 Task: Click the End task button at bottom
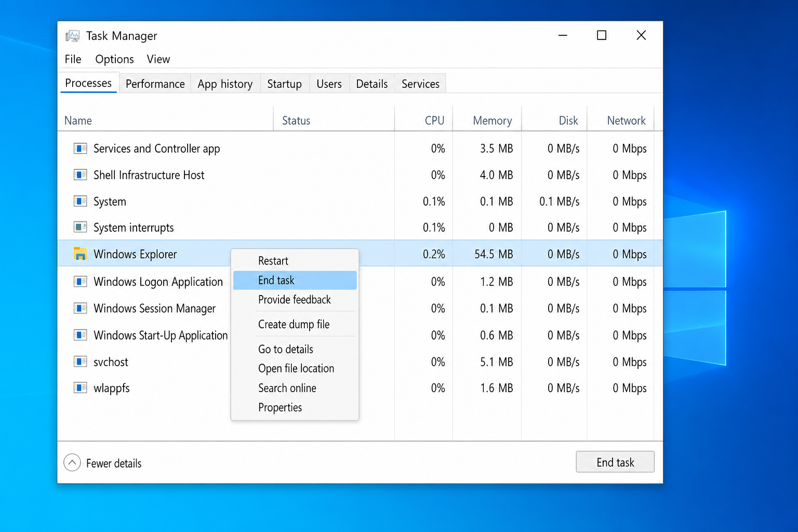(x=615, y=462)
